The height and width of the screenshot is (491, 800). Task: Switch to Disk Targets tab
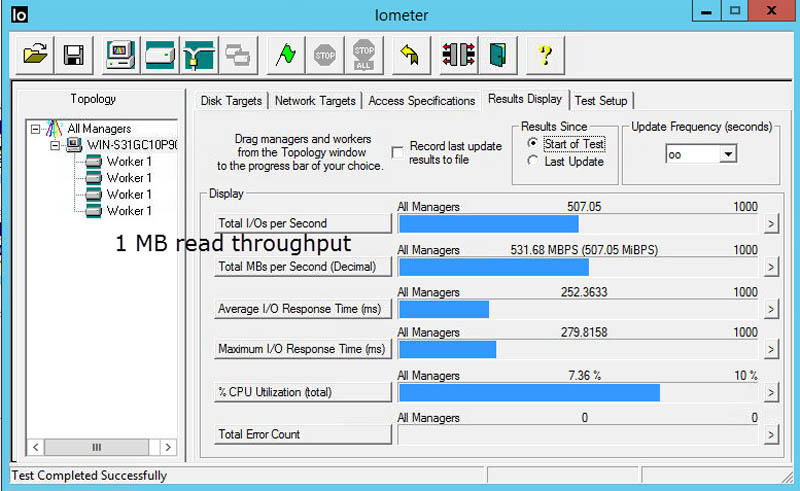(231, 101)
